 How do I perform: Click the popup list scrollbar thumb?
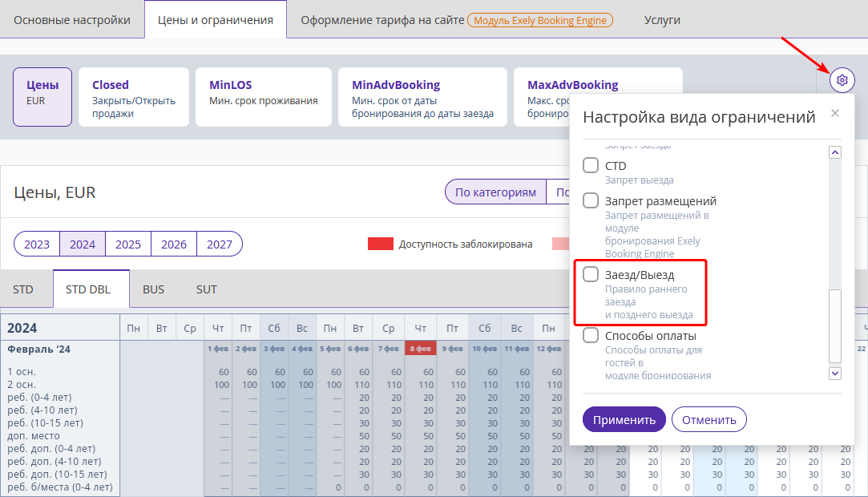click(835, 325)
